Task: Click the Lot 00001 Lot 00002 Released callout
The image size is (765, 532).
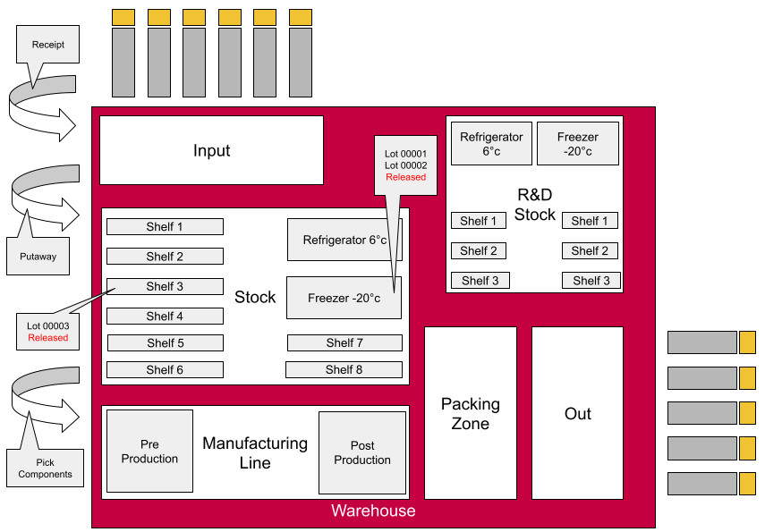Action: (405, 165)
